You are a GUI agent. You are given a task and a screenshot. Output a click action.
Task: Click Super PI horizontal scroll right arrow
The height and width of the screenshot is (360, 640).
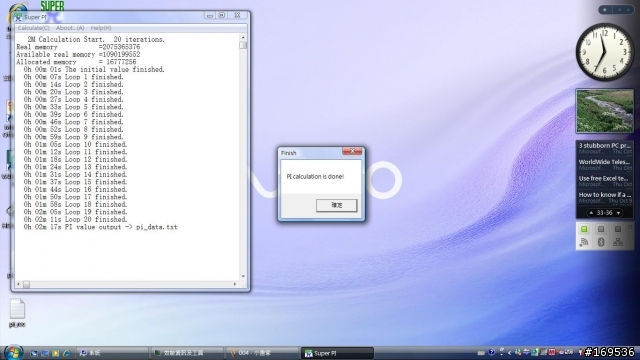tap(235, 284)
